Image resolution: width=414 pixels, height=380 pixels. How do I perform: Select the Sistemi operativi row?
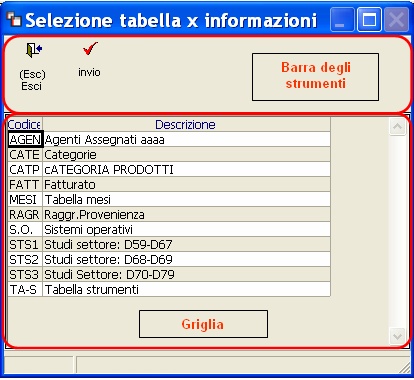[169, 230]
